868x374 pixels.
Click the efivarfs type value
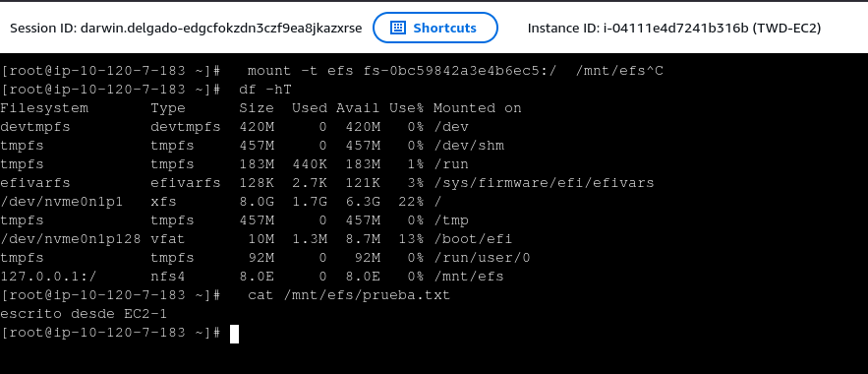click(186, 183)
